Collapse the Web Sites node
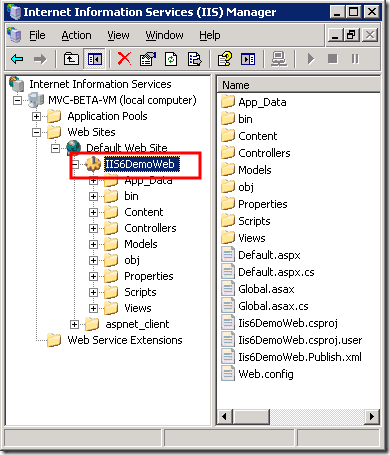 tap(36, 132)
